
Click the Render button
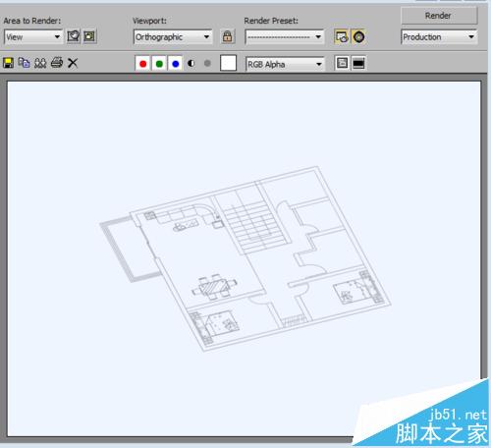(x=439, y=16)
